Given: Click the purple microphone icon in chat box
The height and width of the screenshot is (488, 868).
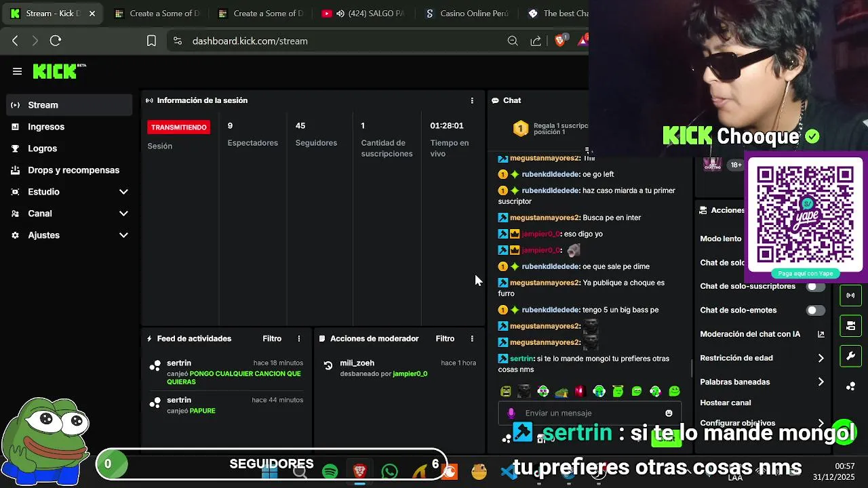Looking at the screenshot, I should (x=511, y=413).
